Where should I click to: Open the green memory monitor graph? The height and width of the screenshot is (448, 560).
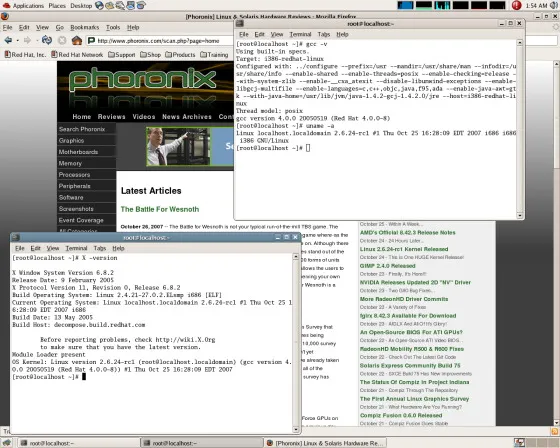(x=424, y=5)
